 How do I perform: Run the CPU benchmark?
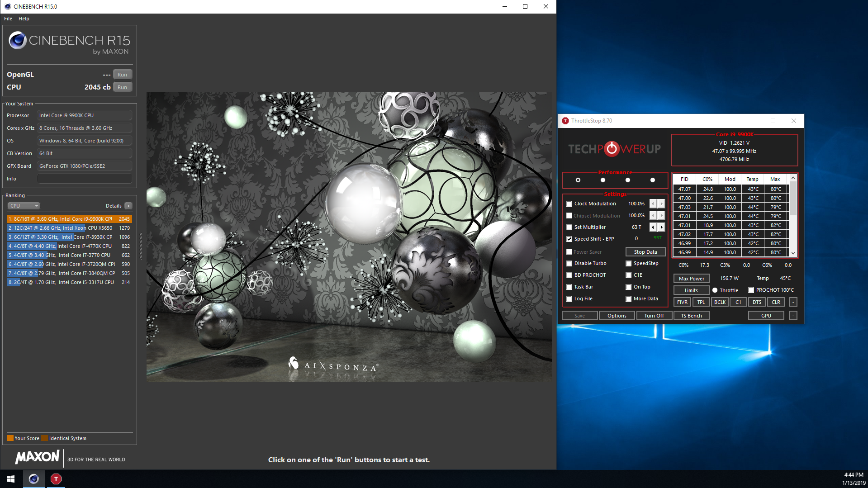tap(122, 87)
